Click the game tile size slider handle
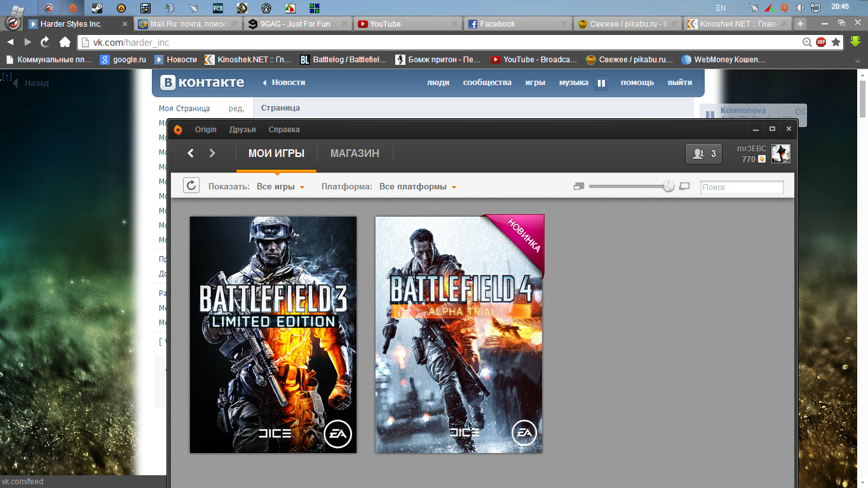The height and width of the screenshot is (488, 868). click(668, 186)
